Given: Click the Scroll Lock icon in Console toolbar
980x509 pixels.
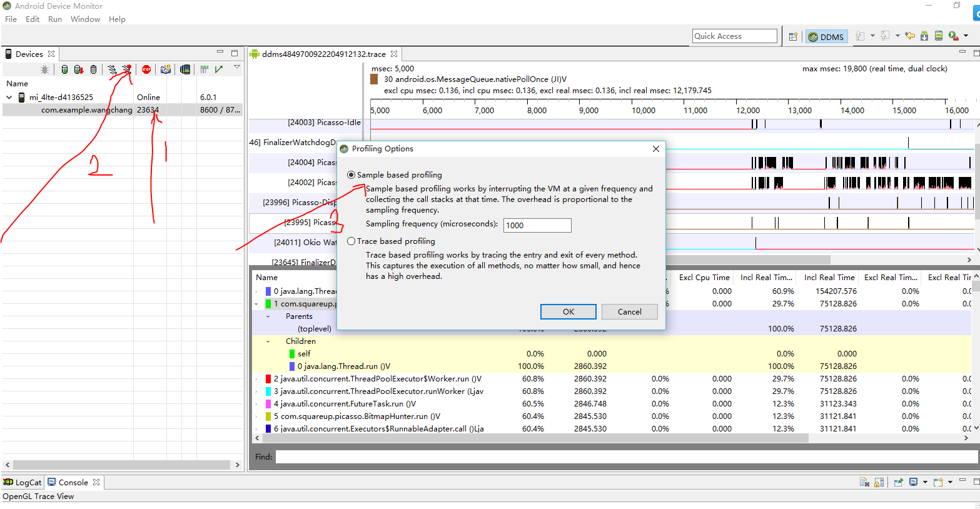Looking at the screenshot, I should click(x=879, y=482).
